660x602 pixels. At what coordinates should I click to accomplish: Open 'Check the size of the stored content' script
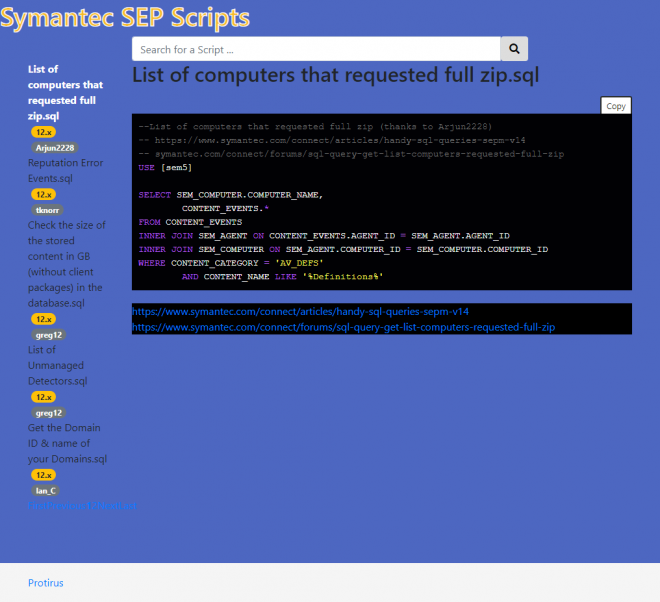pos(67,264)
